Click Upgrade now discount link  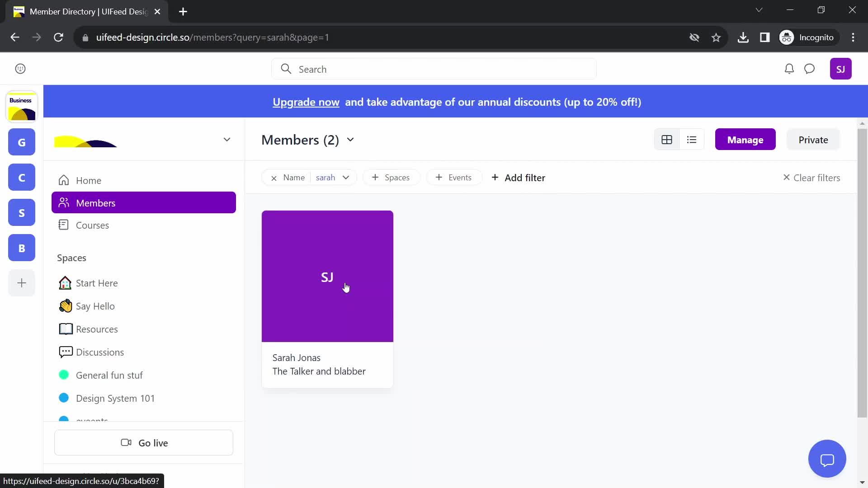pos(307,102)
